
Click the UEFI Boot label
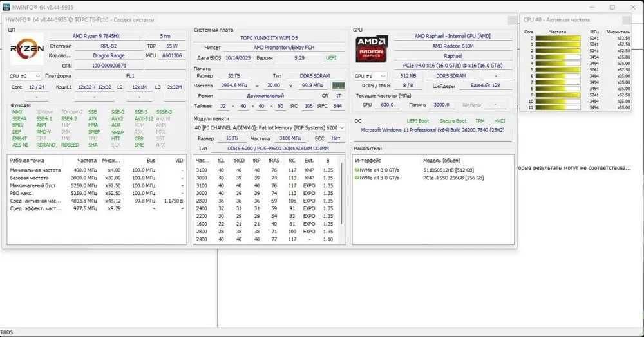pyautogui.click(x=418, y=121)
